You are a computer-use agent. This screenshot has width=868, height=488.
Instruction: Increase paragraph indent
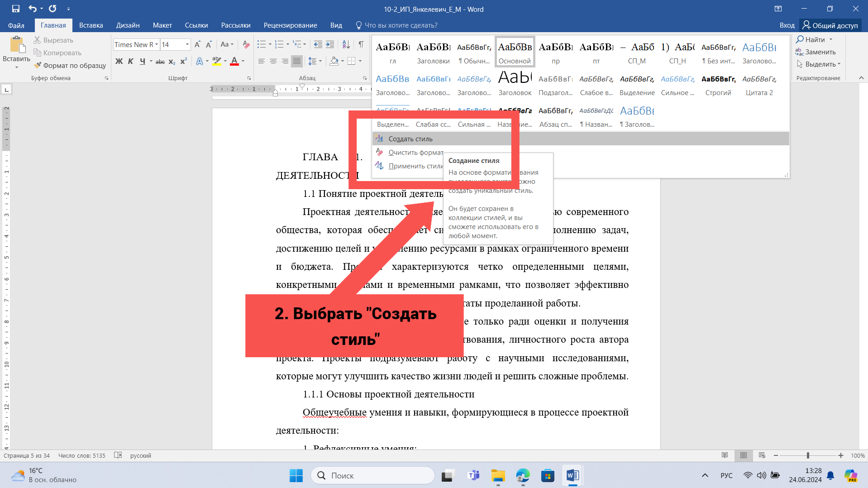pyautogui.click(x=330, y=44)
